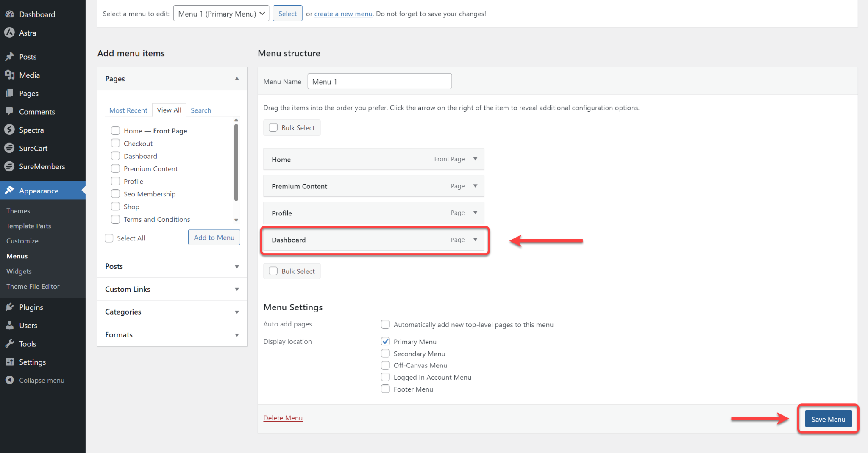
Task: Open the Customize submenu item
Action: (22, 241)
